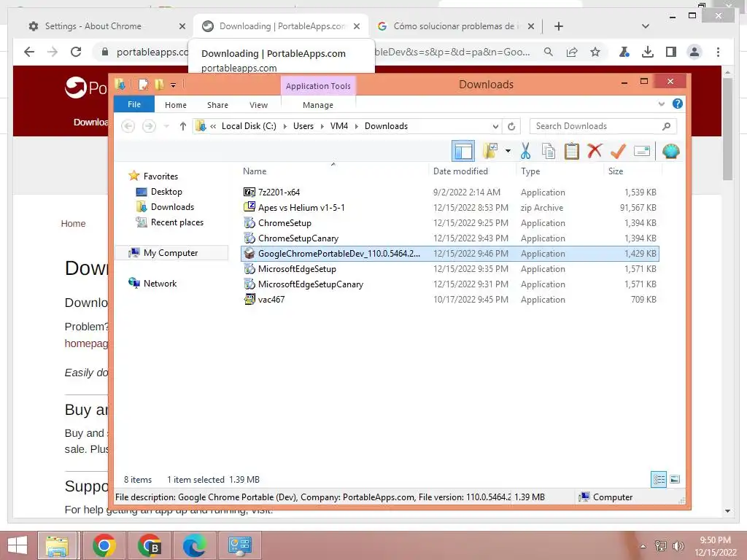Close the Cómo solucionar problemas Chrome tab
The image size is (747, 560).
coord(531,26)
